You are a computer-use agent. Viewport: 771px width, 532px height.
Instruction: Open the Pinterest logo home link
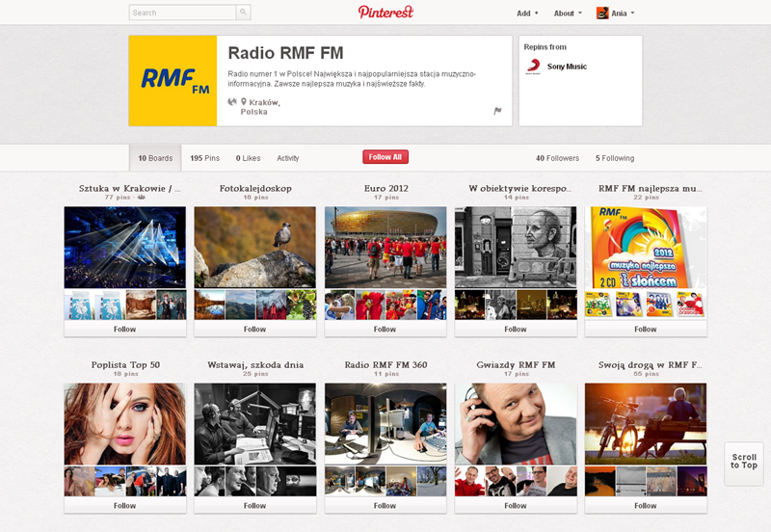coord(385,13)
